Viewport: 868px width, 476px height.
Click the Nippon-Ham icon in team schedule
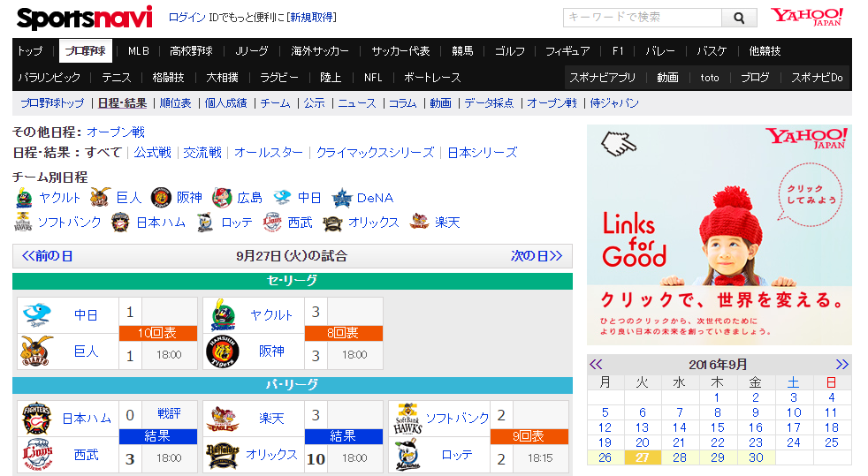point(121,223)
